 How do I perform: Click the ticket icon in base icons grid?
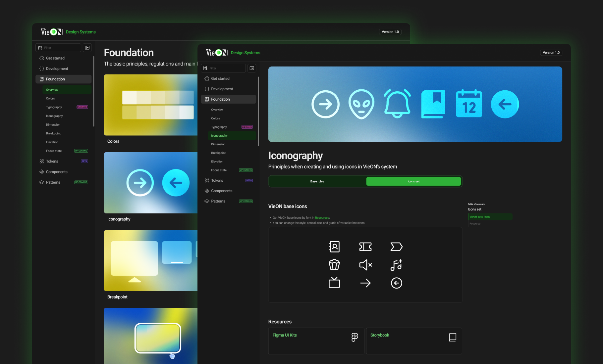[x=365, y=247]
